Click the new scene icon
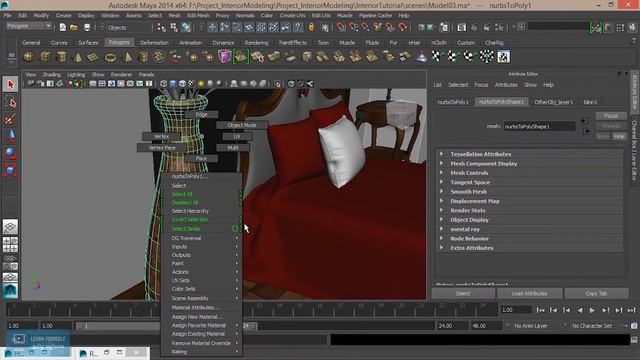640x360 pixels. 62,27
